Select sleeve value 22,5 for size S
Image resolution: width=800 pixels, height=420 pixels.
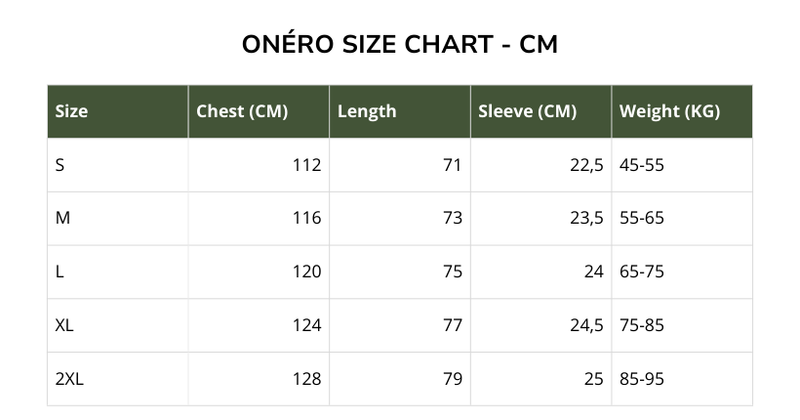point(587,165)
